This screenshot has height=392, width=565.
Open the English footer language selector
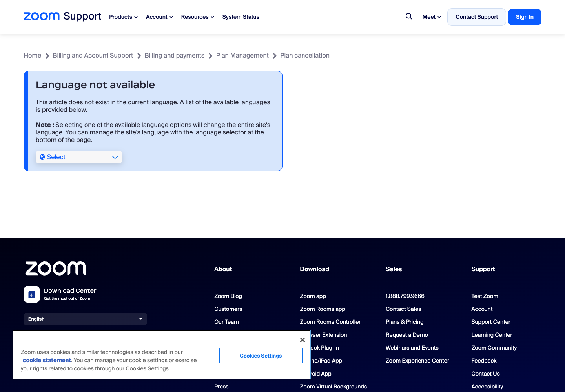(85, 319)
